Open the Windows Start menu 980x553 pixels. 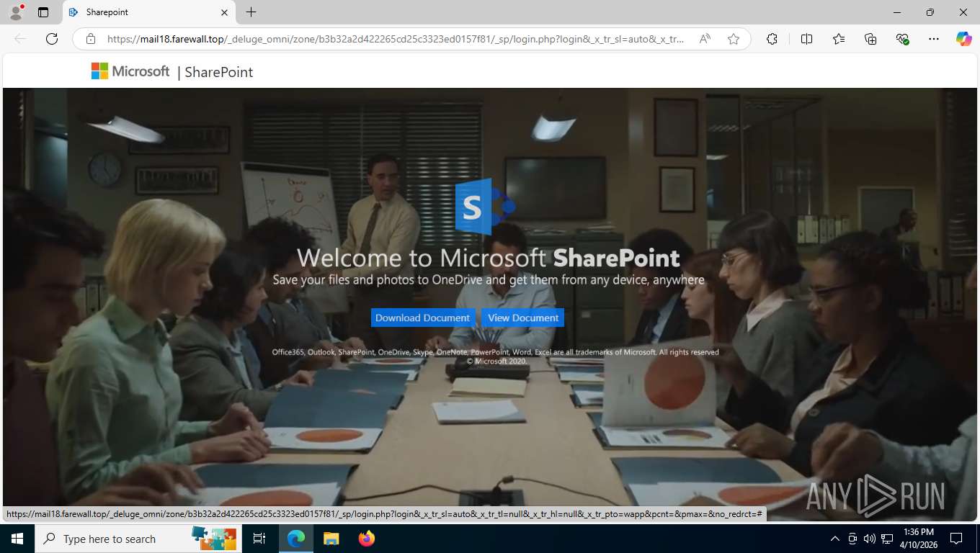(17, 539)
